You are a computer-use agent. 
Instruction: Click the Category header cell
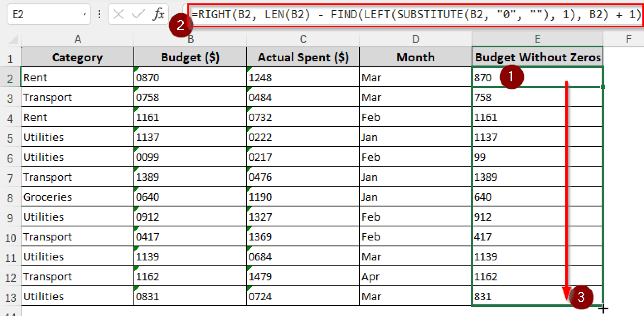click(x=77, y=57)
